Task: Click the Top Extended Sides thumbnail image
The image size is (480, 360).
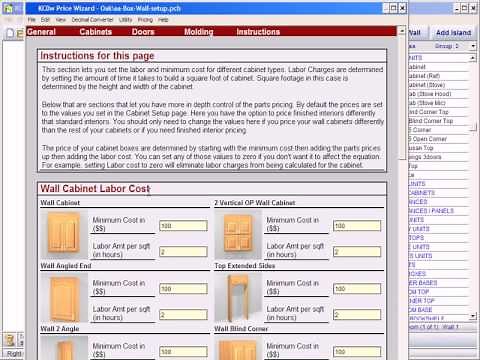Action: (x=238, y=297)
